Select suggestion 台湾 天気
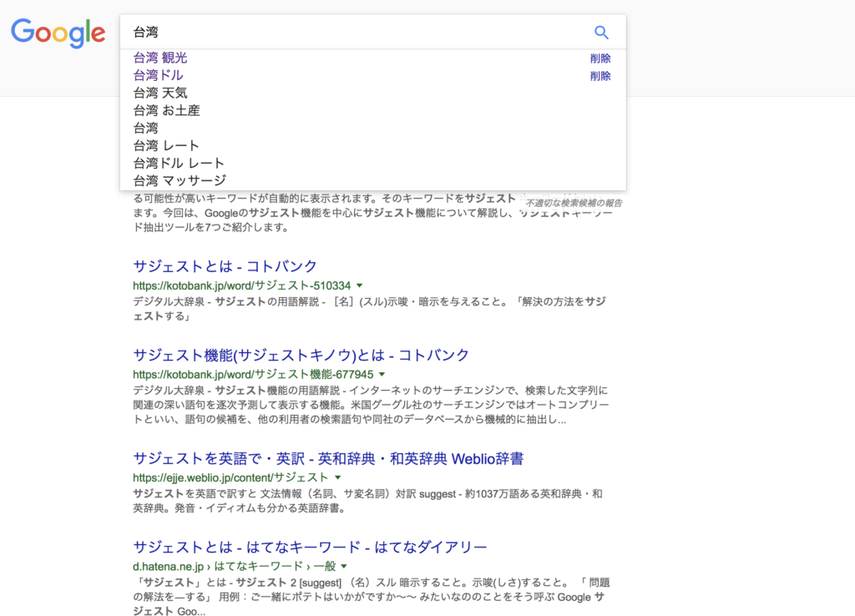This screenshot has height=616, width=855. pos(160,93)
